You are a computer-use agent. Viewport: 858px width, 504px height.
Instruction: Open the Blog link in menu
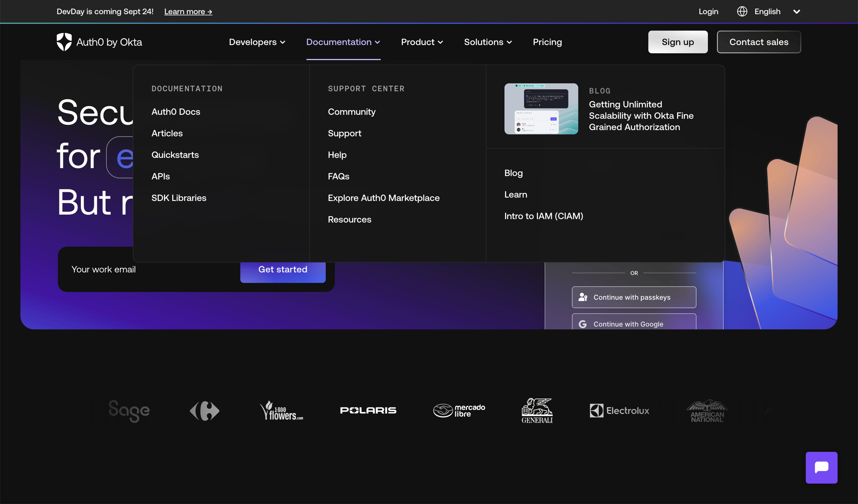(513, 173)
